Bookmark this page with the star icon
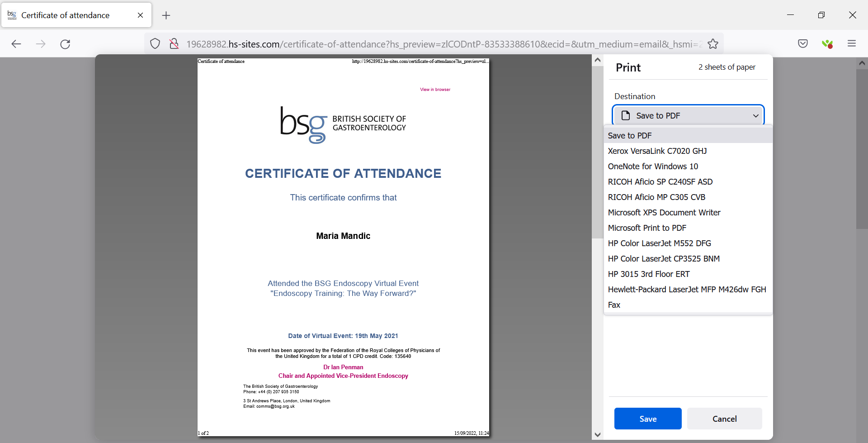Screen dimensions: 868x443 [x=713, y=44]
